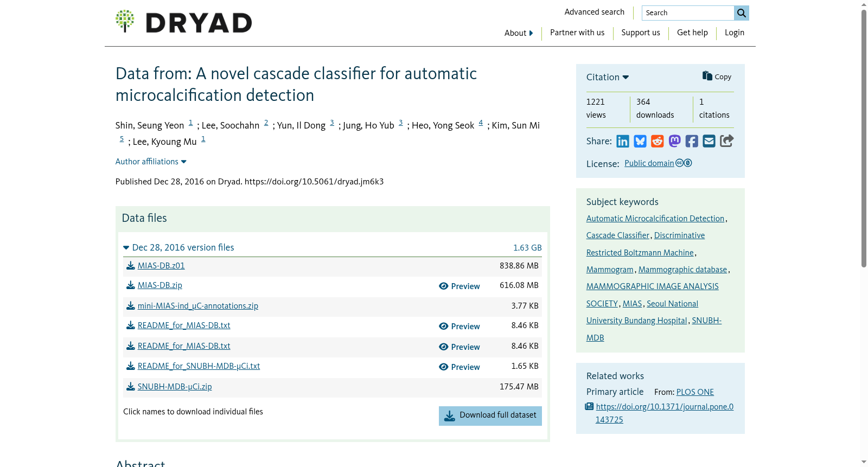The image size is (868, 467).
Task: Click download icon beside SNUBH-MDB-µCi.zip
Action: pos(131,387)
